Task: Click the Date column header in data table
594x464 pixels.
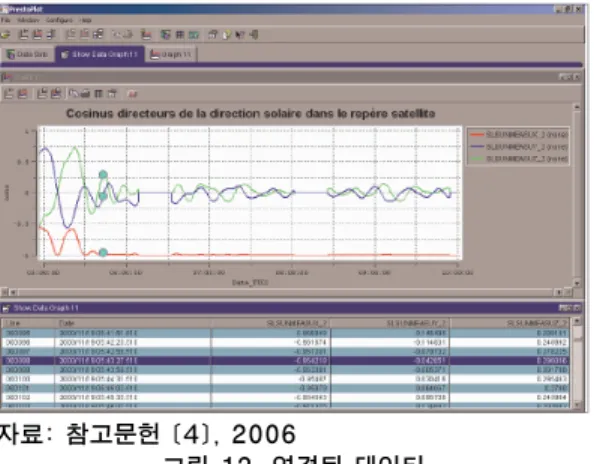Action: tap(133, 323)
